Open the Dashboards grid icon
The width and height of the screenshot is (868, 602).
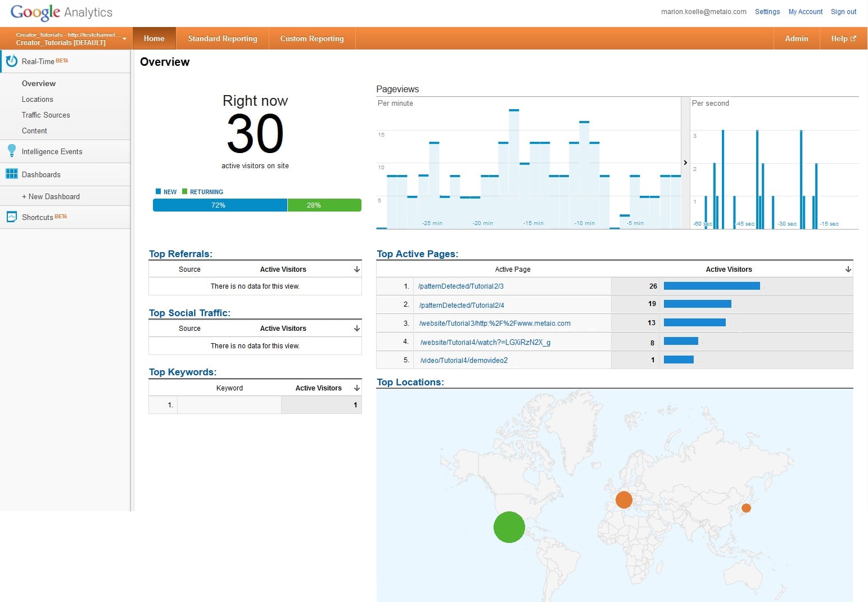11,174
